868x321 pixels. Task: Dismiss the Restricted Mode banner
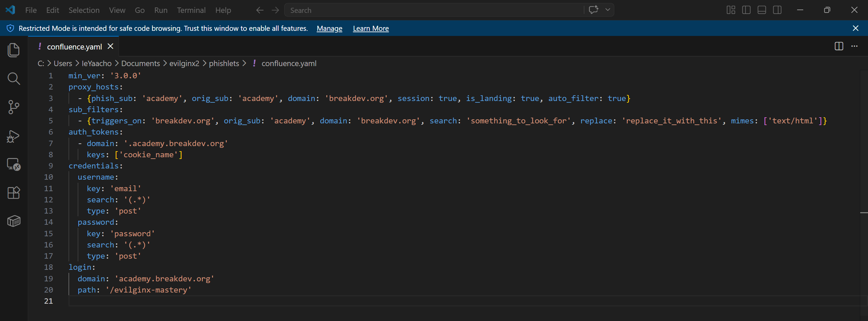pos(855,28)
